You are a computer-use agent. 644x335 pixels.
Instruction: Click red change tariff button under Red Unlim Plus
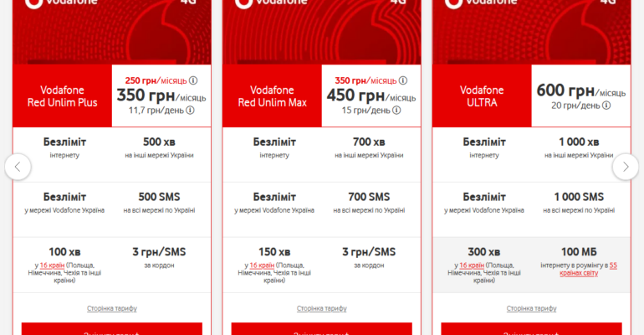112,329
